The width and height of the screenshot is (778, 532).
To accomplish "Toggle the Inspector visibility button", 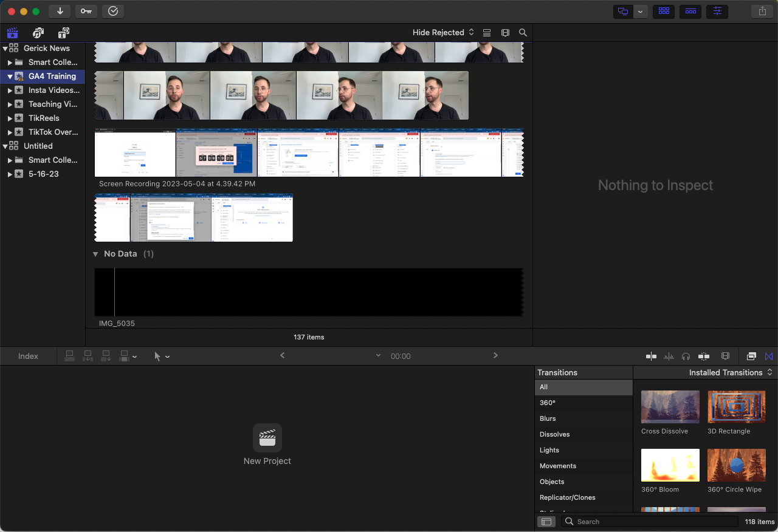I will [717, 12].
